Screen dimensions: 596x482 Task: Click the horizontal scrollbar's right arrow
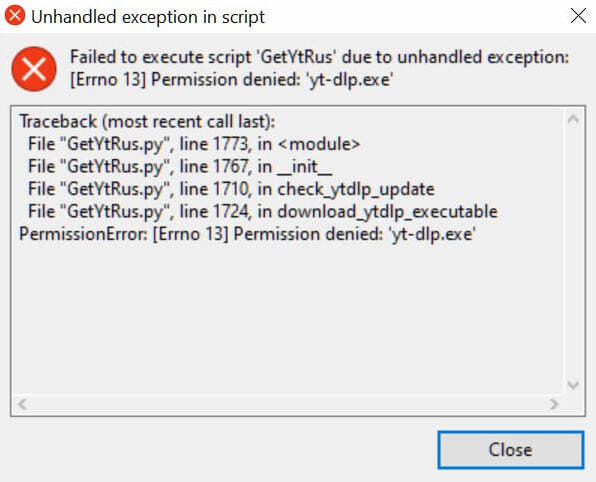tap(554, 404)
